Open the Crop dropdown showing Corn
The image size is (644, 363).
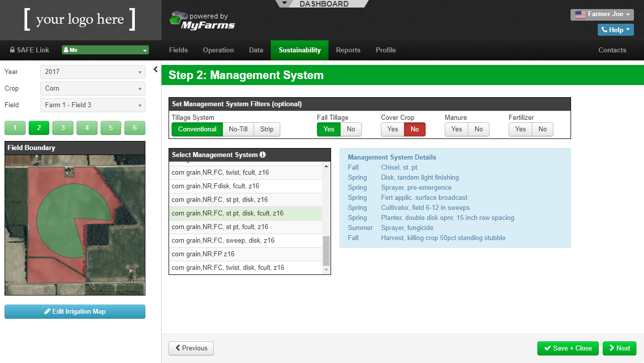click(93, 89)
